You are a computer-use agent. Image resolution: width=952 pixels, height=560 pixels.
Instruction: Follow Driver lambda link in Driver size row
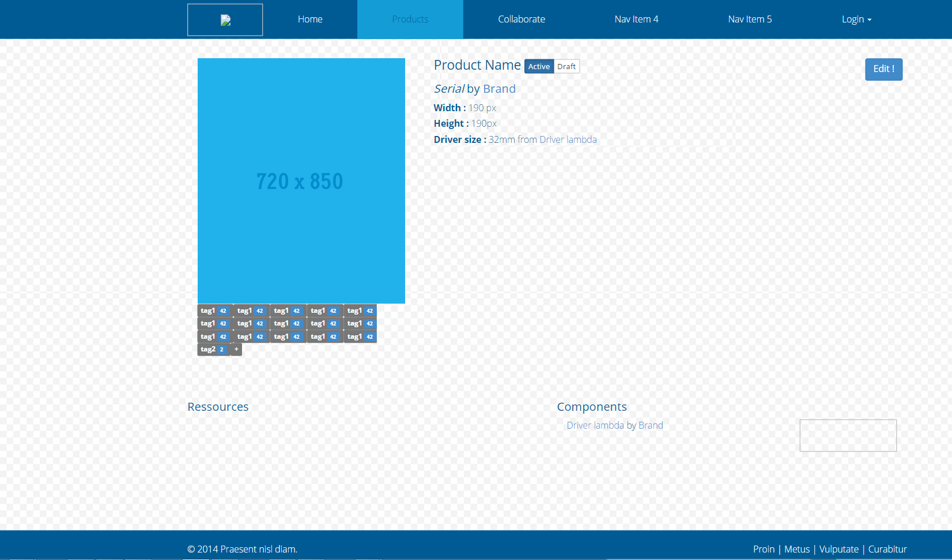pyautogui.click(x=568, y=140)
